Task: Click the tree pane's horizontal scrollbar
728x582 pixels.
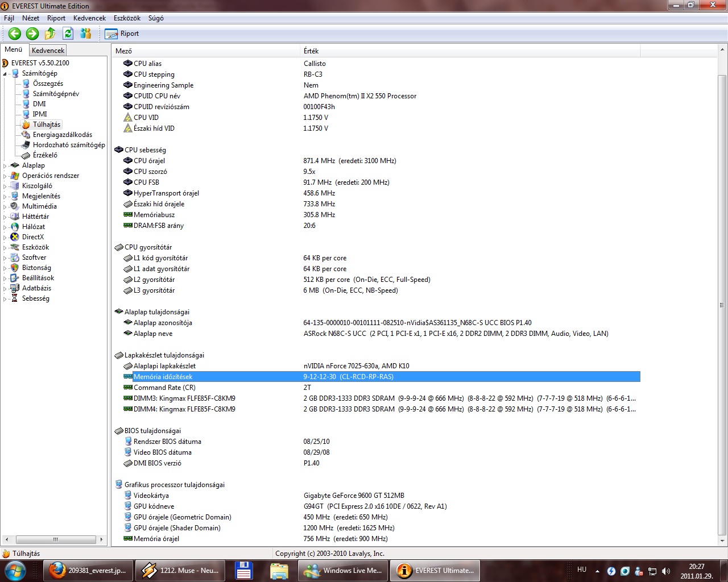Action: click(55, 539)
